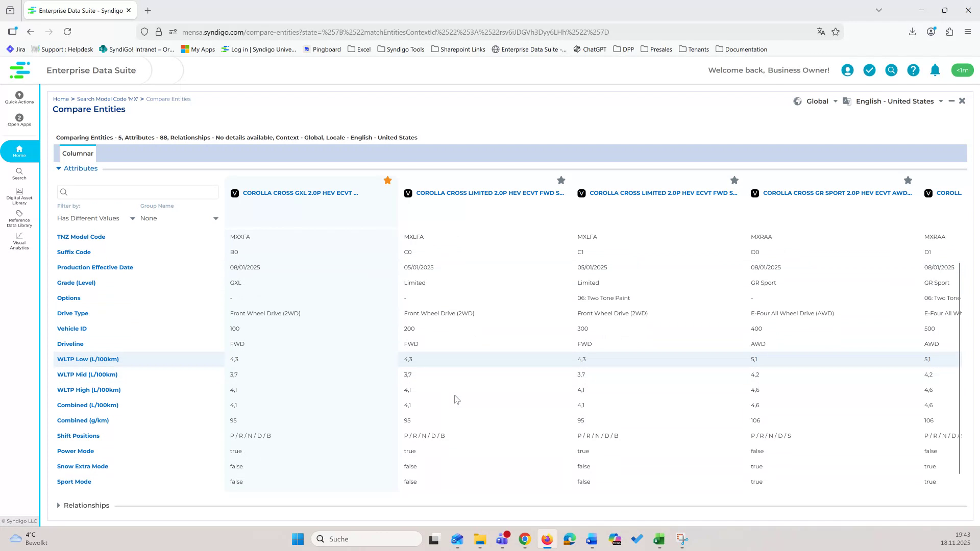Open the Reference Data Library
The height and width of the screenshot is (551, 980).
pos(19,219)
